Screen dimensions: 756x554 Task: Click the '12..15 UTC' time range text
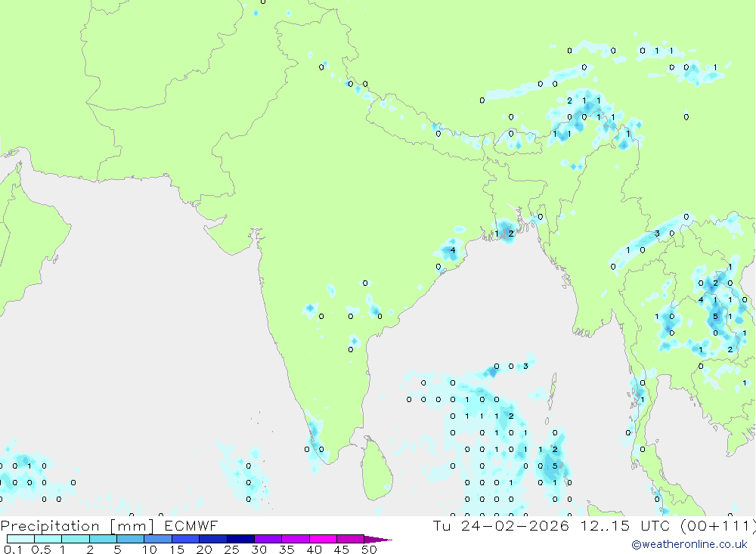tap(625, 525)
